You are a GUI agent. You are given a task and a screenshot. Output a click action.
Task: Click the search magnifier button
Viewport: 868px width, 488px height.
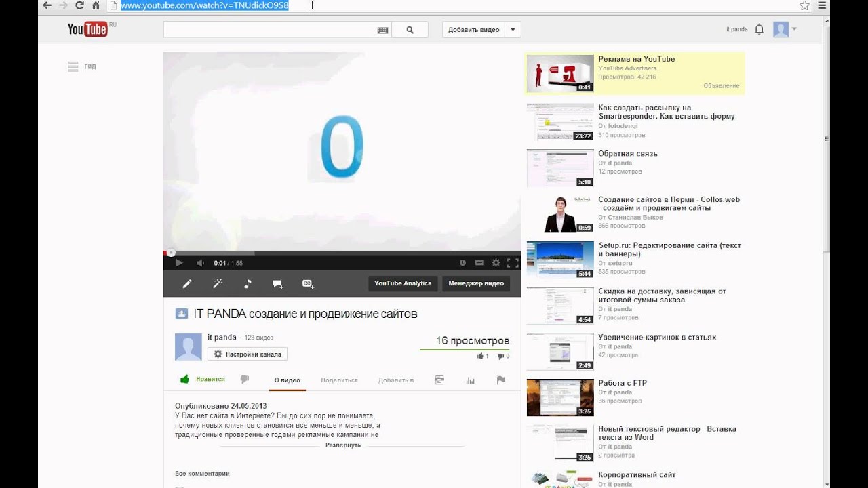pos(410,30)
